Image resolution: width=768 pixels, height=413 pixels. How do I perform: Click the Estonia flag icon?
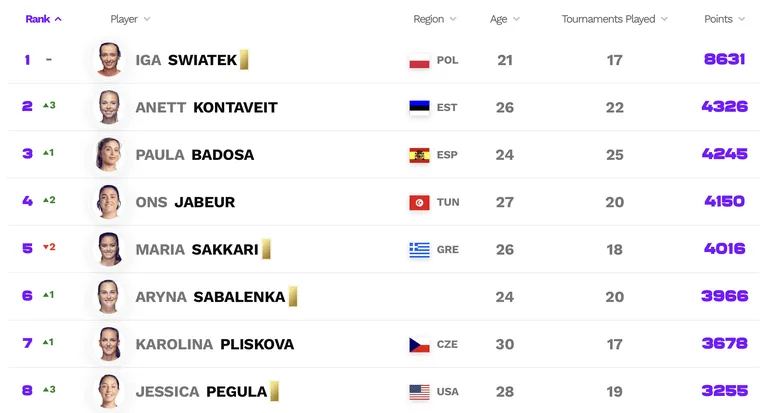[x=419, y=108]
